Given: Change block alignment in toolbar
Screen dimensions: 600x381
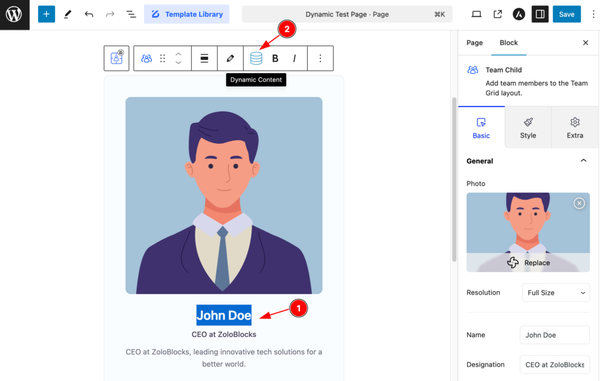Looking at the screenshot, I should tap(204, 58).
